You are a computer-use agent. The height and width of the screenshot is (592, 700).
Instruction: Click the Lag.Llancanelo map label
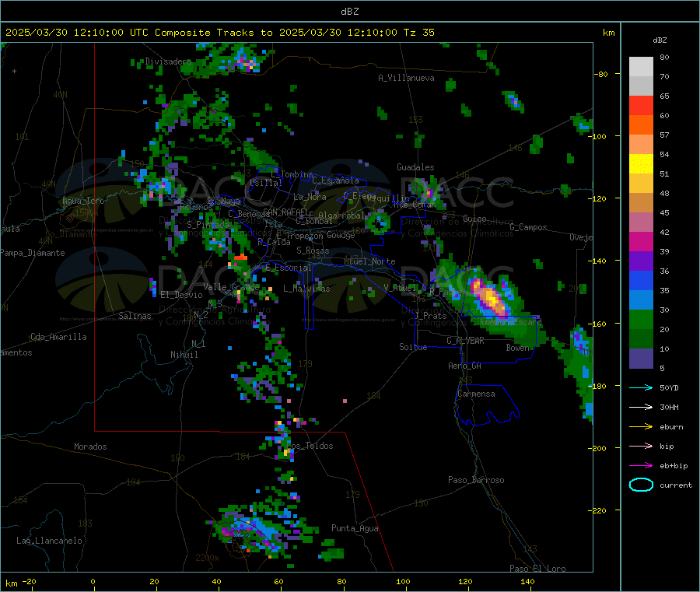pos(49,541)
